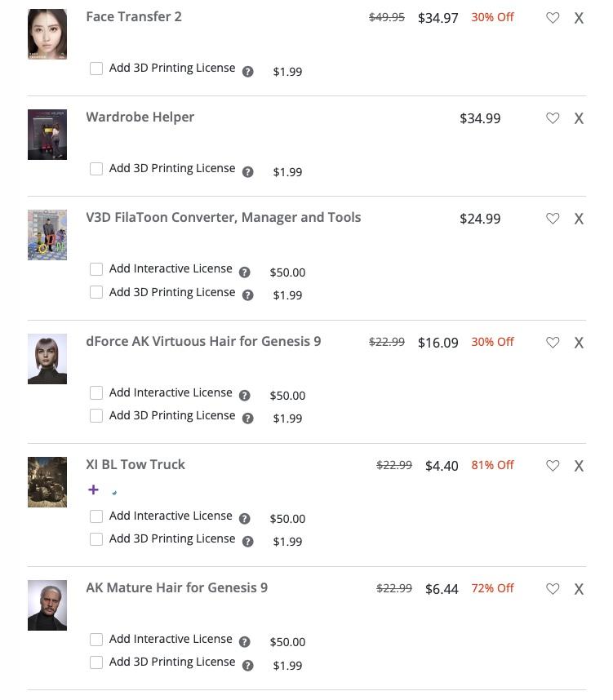Add Face Transfer 2 to wishlist
Screen dimensions: 613x700
tap(553, 18)
